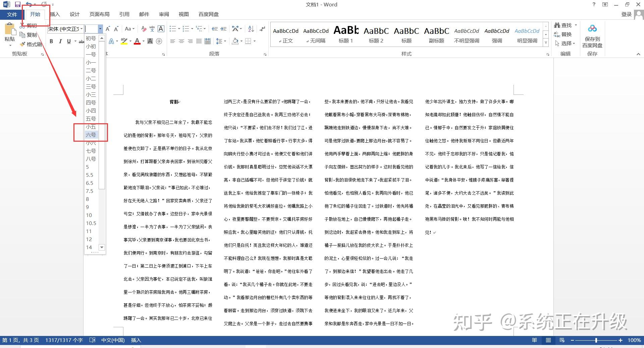
Task: Select the Format Painter (格式刷) brush
Action: [22, 44]
